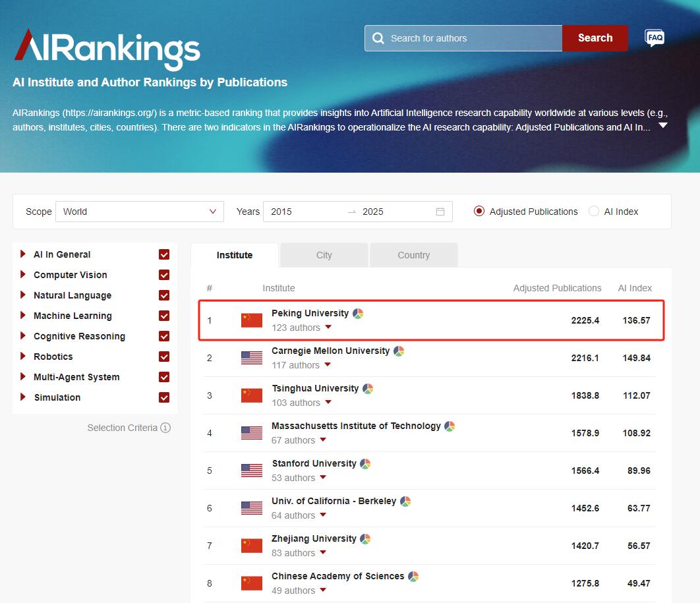This screenshot has height=603, width=700.
Task: Uncheck the Machine Learning checkbox
Action: coord(164,316)
